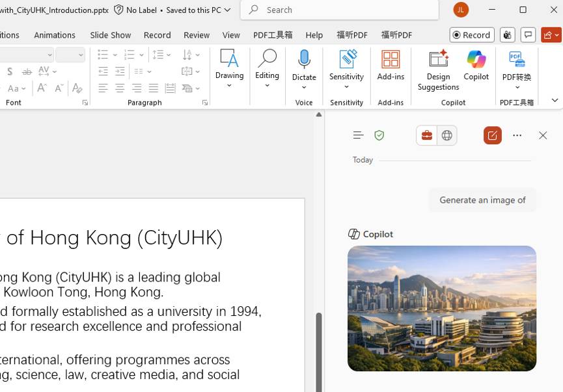This screenshot has width=563, height=392.
Task: Apply text shadow formatting
Action: [10, 72]
